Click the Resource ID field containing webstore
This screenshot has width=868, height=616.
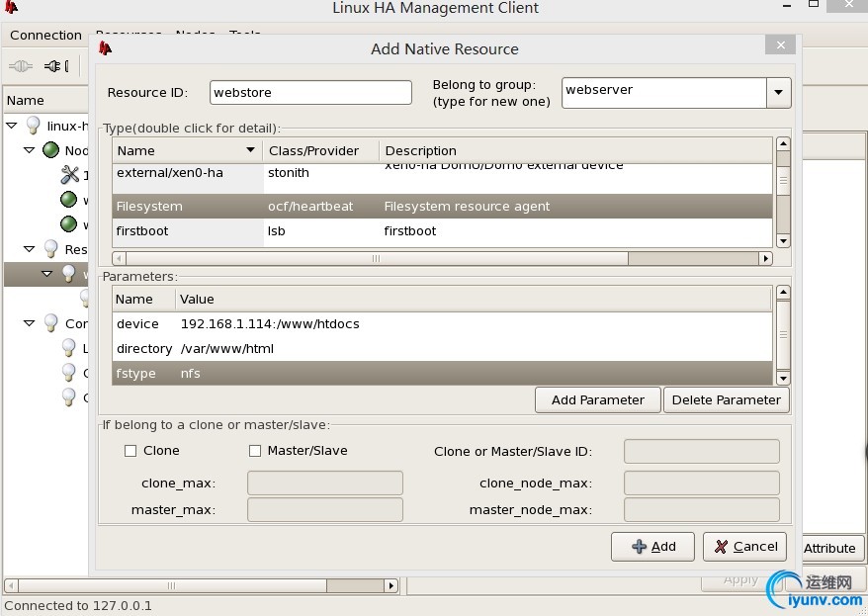tap(310, 92)
